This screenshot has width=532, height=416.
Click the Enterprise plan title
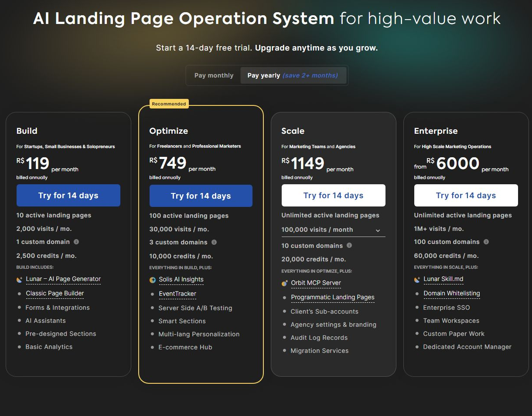point(436,131)
